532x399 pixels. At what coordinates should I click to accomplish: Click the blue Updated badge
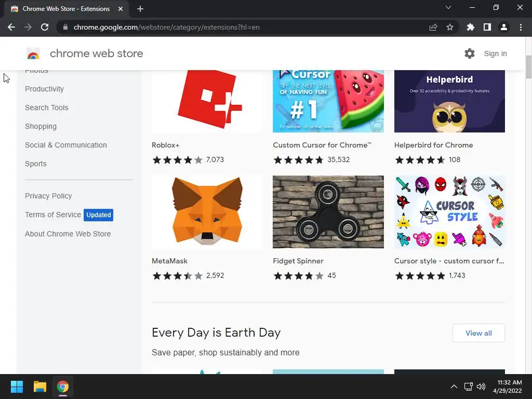(98, 215)
